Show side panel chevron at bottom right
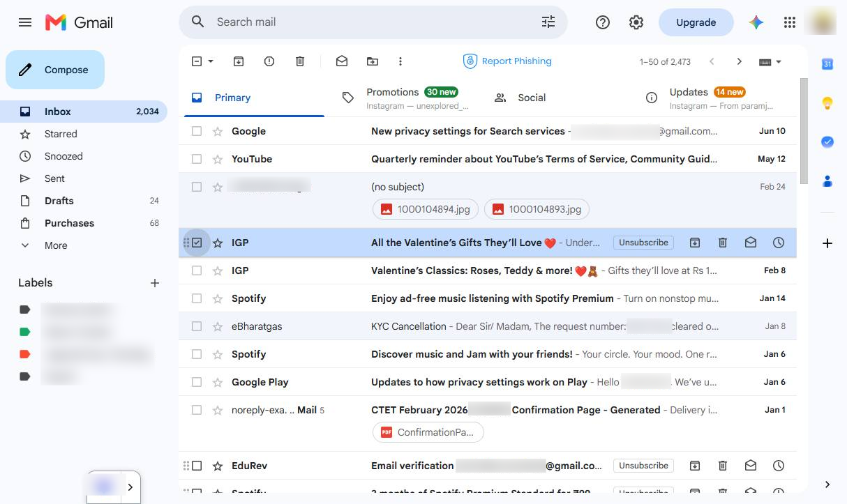Screen dimensions: 847x504 point(827,484)
